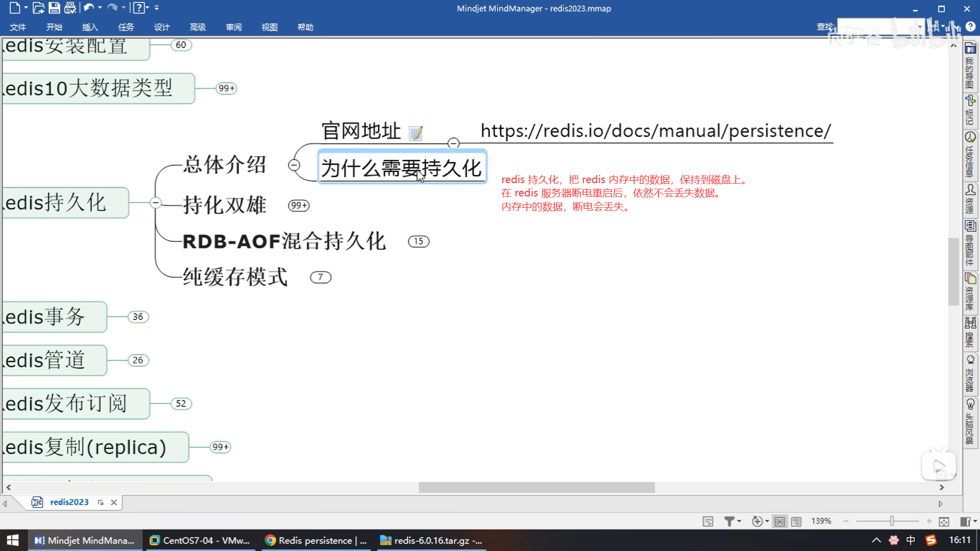This screenshot has width=980, height=551.
Task: Expand the 99+ subtopics of 持化双雄
Action: [299, 206]
